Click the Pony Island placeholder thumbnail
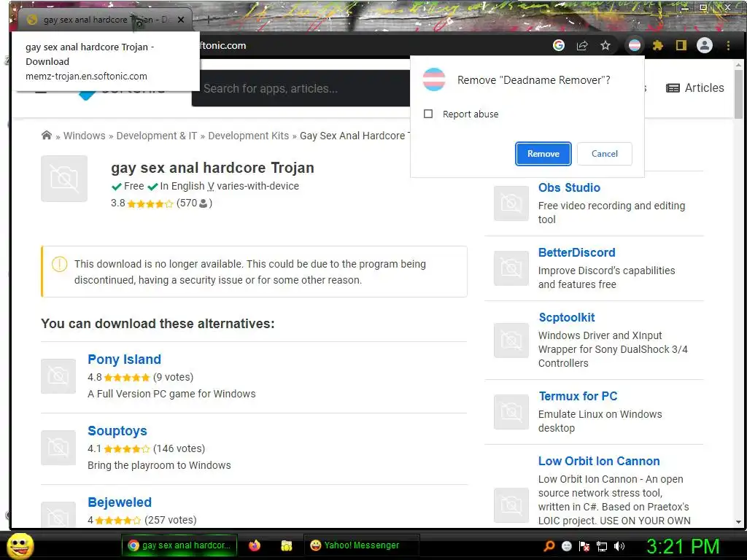The width and height of the screenshot is (747, 560). coord(58,376)
